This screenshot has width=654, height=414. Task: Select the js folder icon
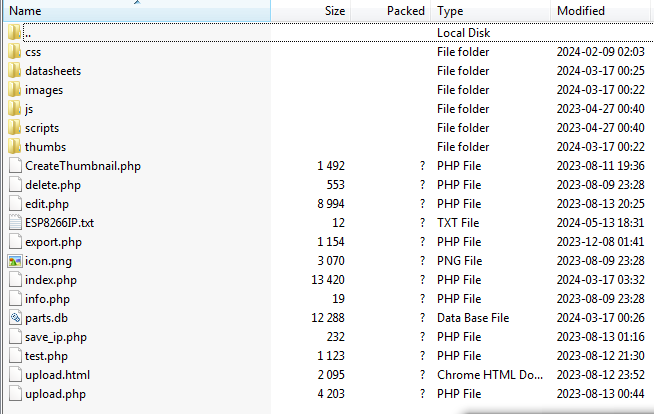click(15, 109)
